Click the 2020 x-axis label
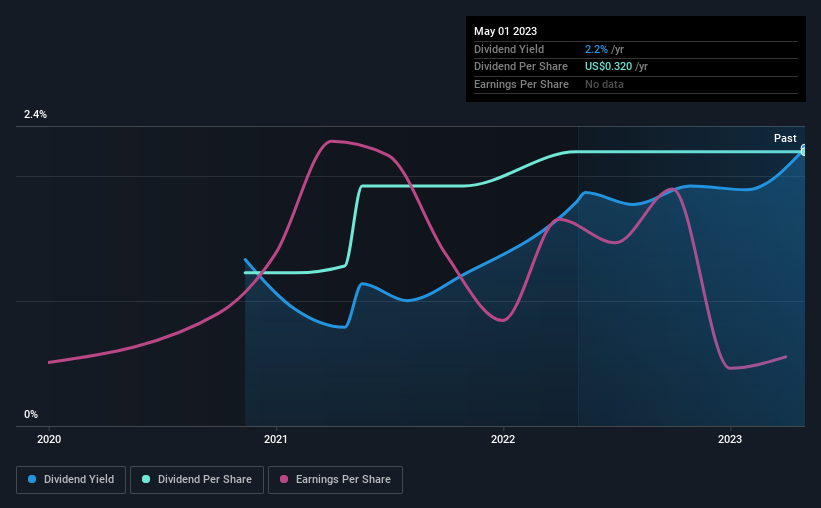 (x=49, y=439)
